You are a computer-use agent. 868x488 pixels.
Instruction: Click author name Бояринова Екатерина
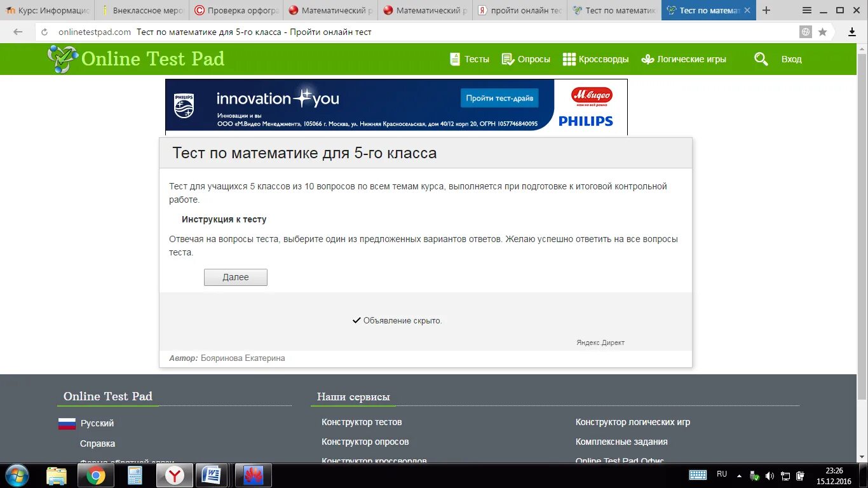point(243,358)
